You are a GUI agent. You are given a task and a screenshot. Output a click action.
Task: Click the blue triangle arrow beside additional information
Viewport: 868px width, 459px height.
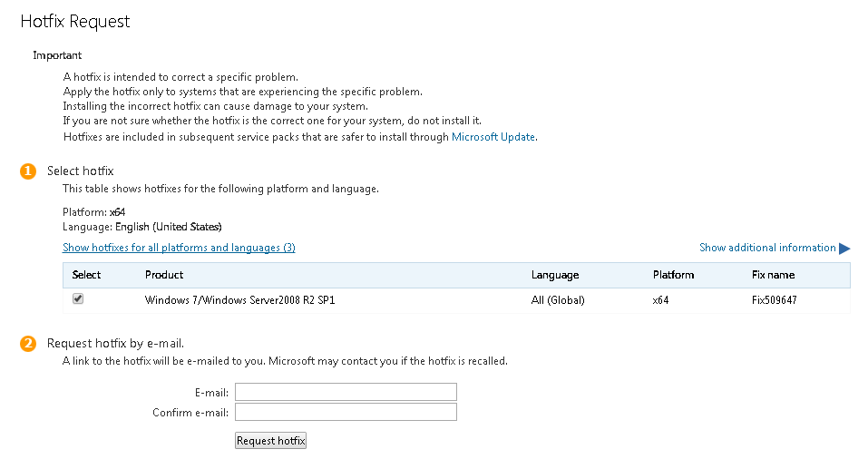[844, 249]
